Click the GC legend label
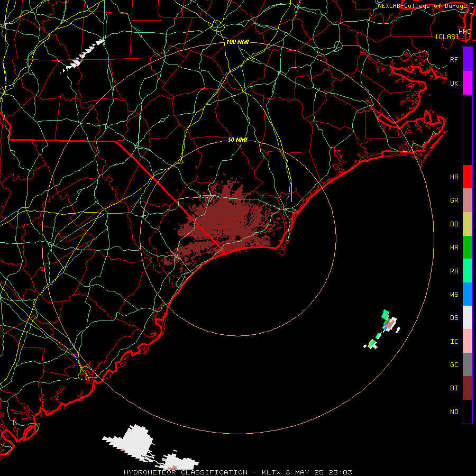The width and height of the screenshot is (476, 476). click(454, 364)
